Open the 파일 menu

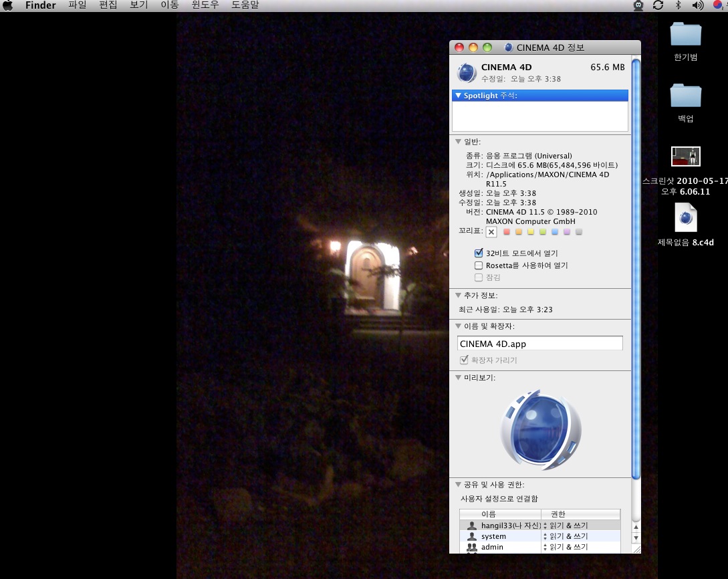pos(77,5)
